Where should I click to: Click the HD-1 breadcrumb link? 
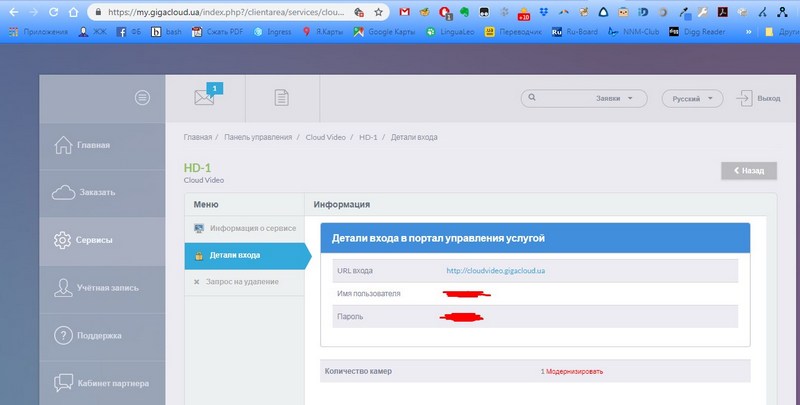click(368, 137)
